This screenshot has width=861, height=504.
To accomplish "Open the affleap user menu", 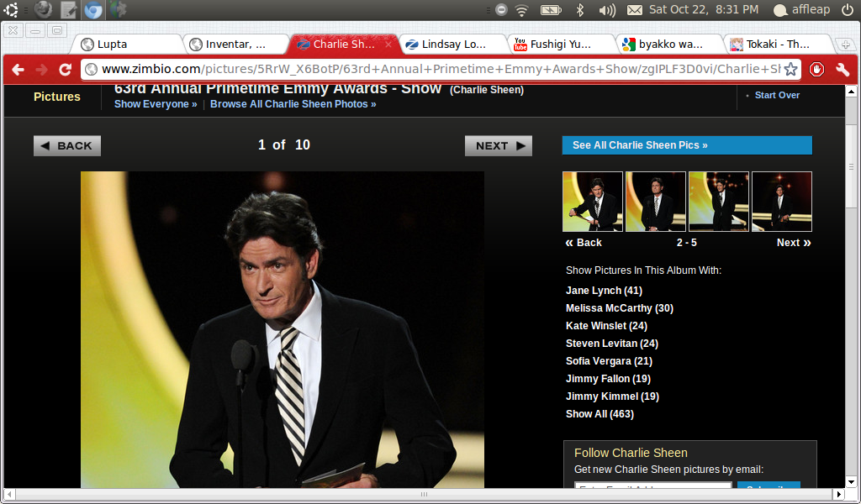I will coord(801,10).
